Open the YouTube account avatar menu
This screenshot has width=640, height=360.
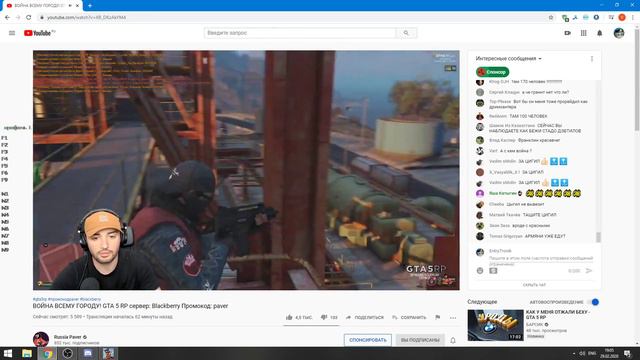point(619,33)
